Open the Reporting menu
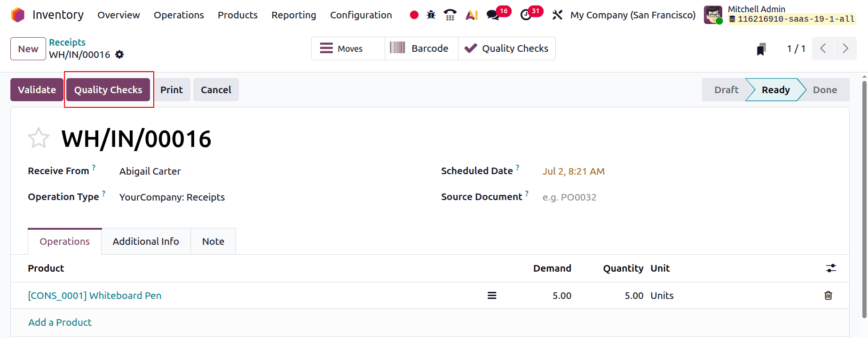Image resolution: width=868 pixels, height=338 pixels. pos(294,15)
